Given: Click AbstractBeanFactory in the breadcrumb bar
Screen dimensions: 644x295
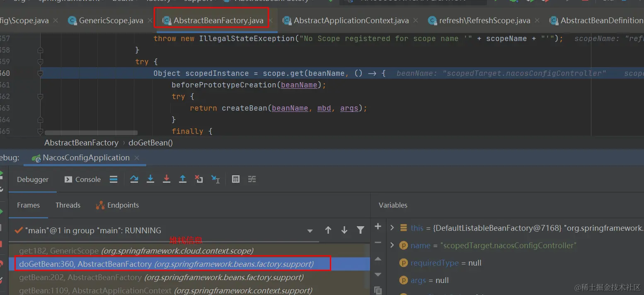Looking at the screenshot, I should (81, 143).
